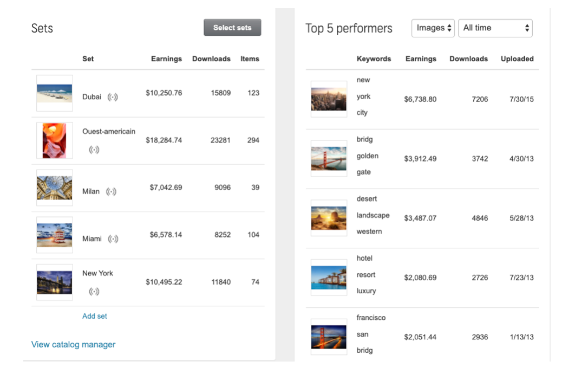
Task: Open the luxury hotel resort thumbnail
Action: pyautogui.click(x=329, y=278)
